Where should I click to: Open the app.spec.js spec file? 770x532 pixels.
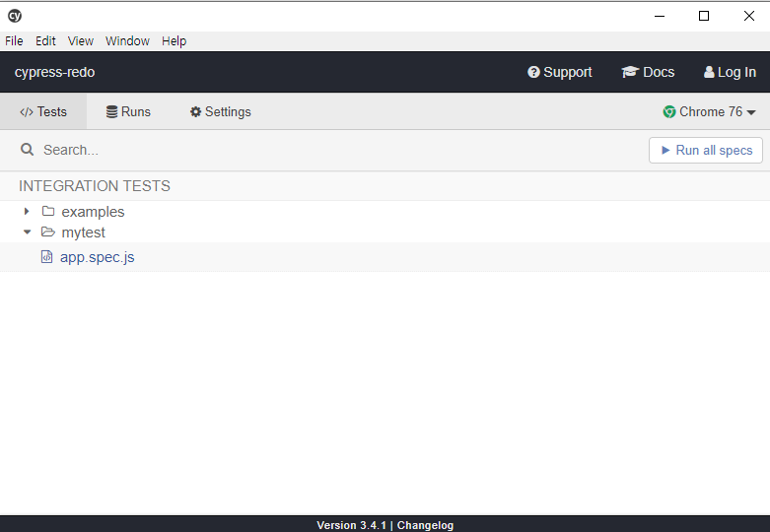tap(98, 257)
